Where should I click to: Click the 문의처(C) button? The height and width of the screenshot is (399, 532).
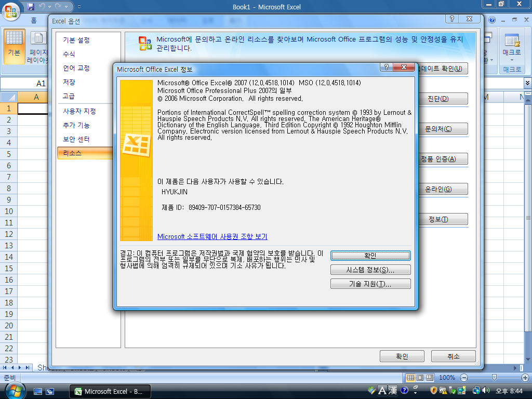click(x=443, y=129)
